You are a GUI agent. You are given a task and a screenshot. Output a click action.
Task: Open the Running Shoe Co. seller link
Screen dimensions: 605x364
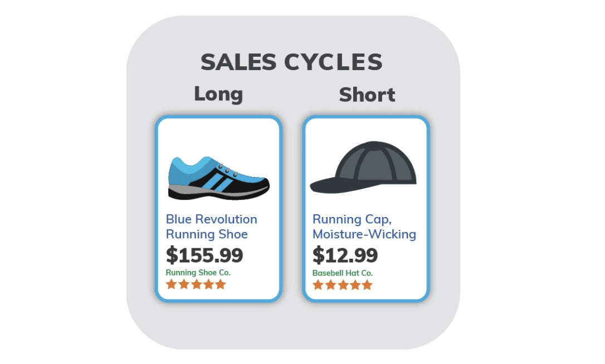[x=198, y=273]
